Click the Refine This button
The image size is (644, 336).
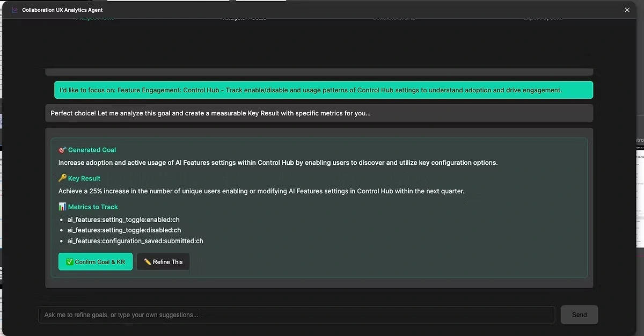point(163,262)
